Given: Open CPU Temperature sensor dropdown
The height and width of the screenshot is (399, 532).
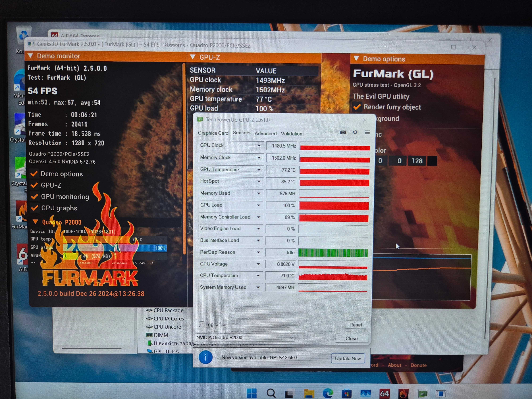Looking at the screenshot, I should [258, 276].
